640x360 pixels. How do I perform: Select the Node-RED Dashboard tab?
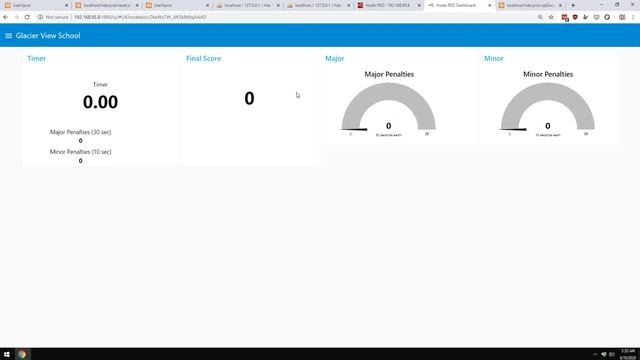tap(459, 5)
